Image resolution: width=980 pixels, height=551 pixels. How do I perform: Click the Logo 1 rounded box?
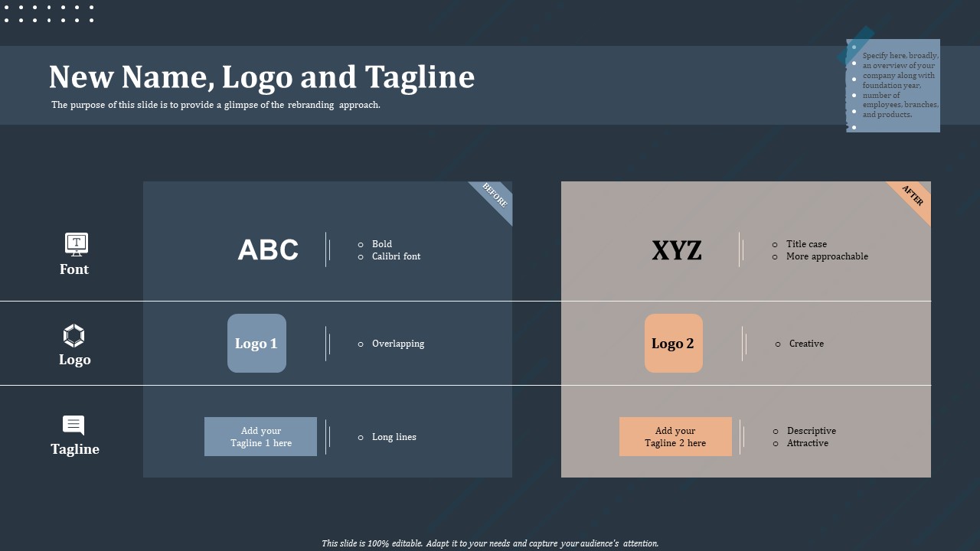click(x=256, y=344)
